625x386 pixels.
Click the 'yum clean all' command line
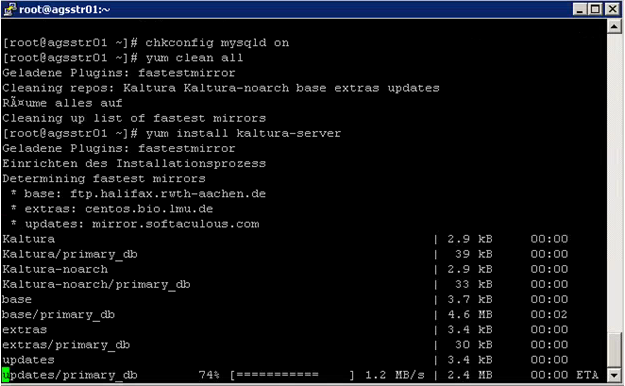click(x=123, y=58)
